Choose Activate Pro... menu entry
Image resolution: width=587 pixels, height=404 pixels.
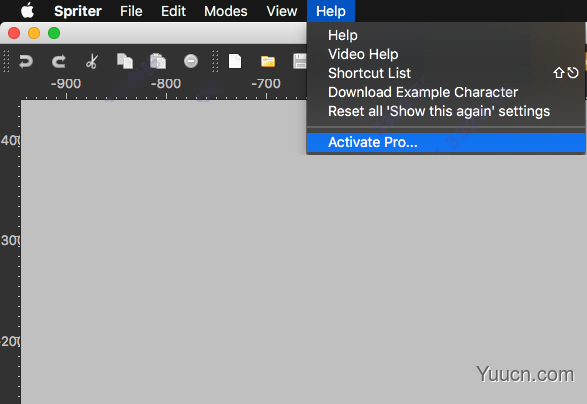pos(446,142)
